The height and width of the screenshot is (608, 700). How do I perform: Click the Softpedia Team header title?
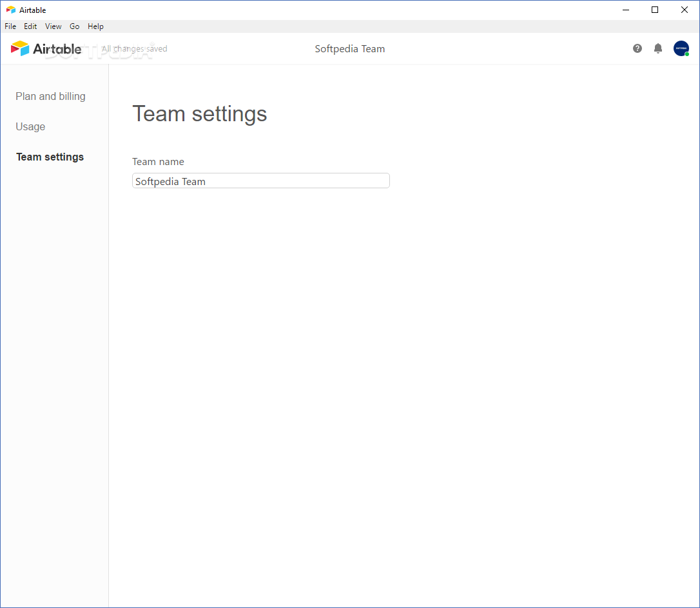click(349, 48)
